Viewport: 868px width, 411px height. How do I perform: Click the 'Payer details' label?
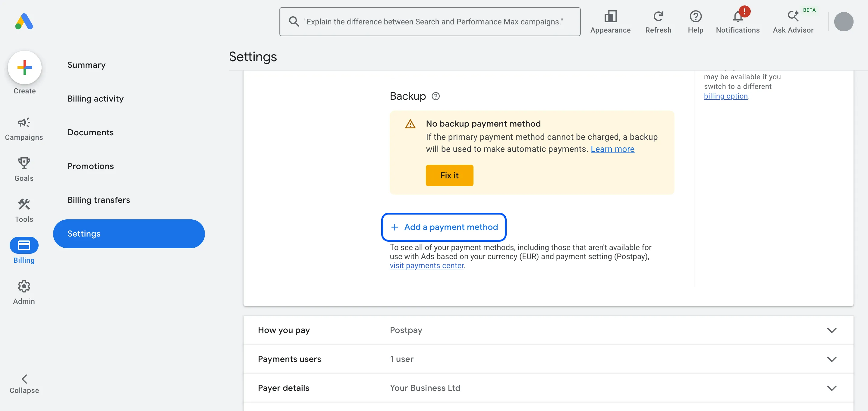(283, 388)
